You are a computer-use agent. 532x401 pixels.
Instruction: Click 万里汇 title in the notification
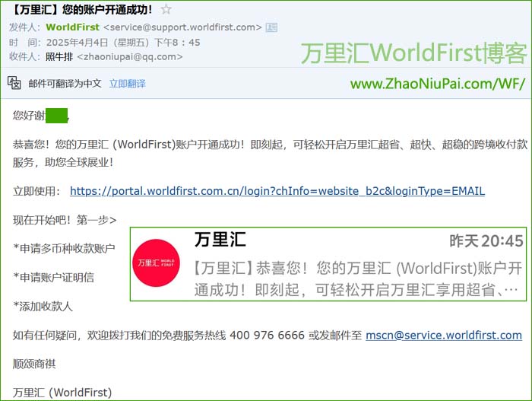point(220,240)
